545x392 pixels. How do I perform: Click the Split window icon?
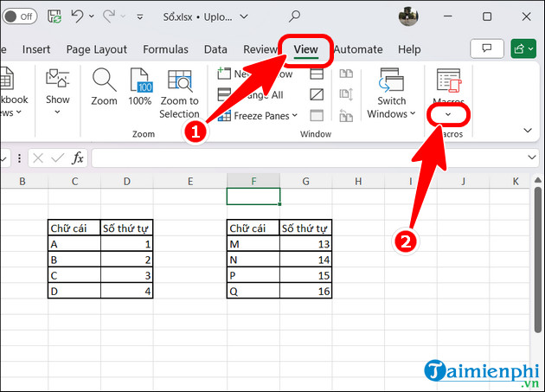point(317,74)
